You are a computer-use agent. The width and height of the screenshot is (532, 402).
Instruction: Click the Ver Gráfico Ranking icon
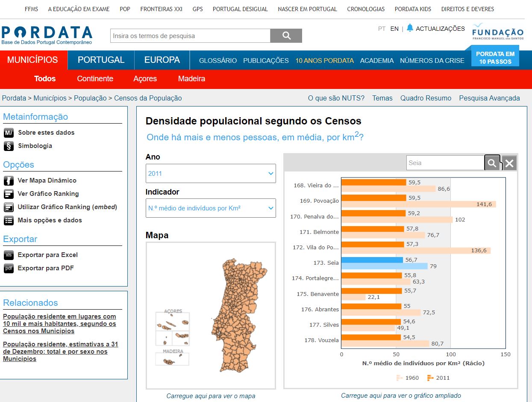[x=9, y=194]
